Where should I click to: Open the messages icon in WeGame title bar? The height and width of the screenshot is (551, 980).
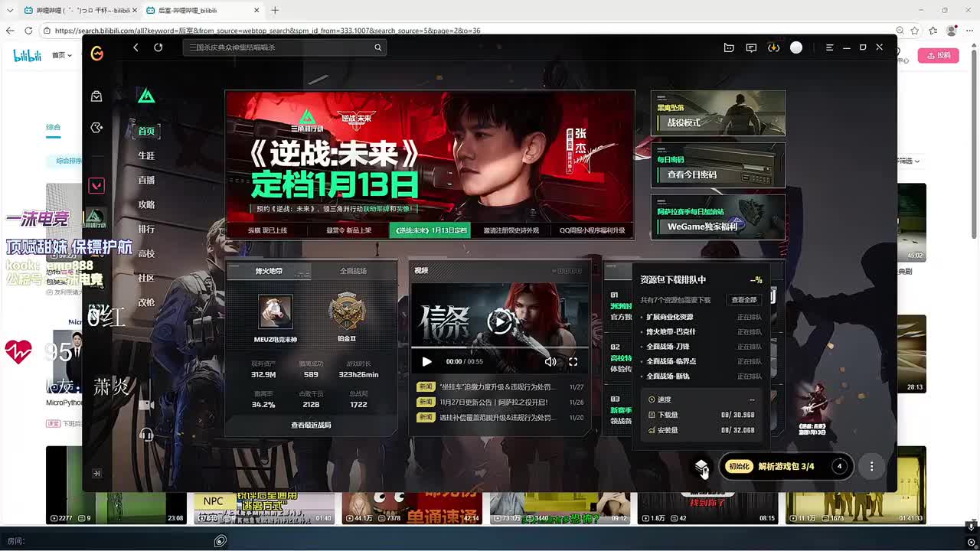(751, 47)
